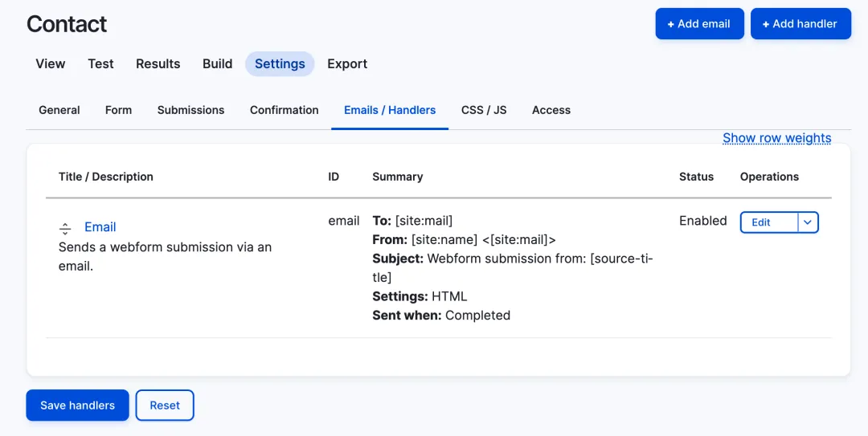Click the Reset button
This screenshot has height=436, width=868.
point(165,405)
